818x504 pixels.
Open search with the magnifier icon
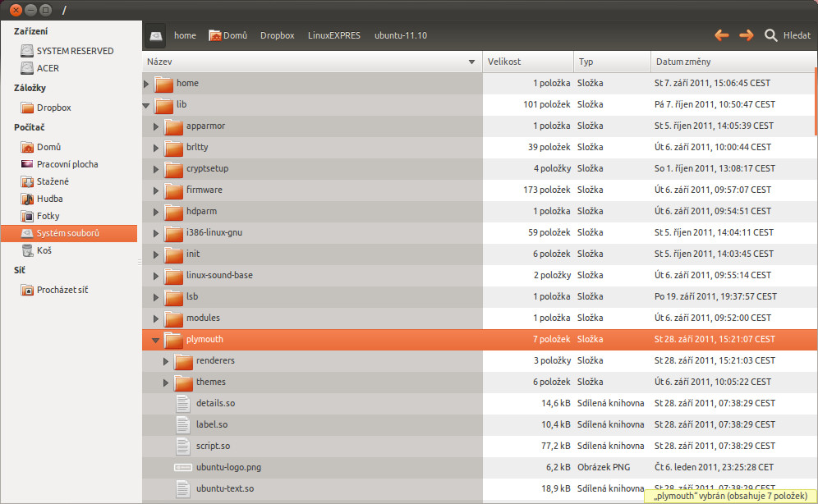tap(771, 35)
